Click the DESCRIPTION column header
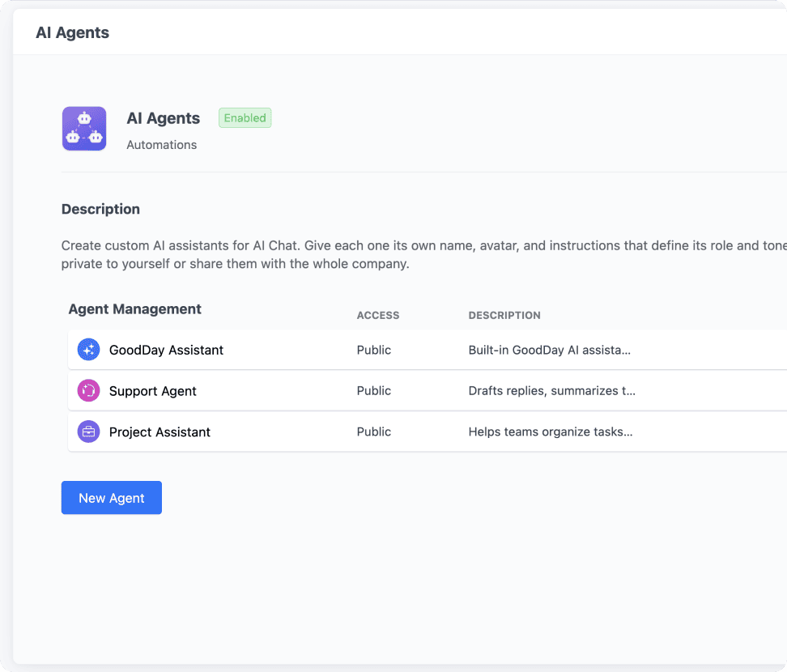The image size is (787, 672). click(x=504, y=315)
